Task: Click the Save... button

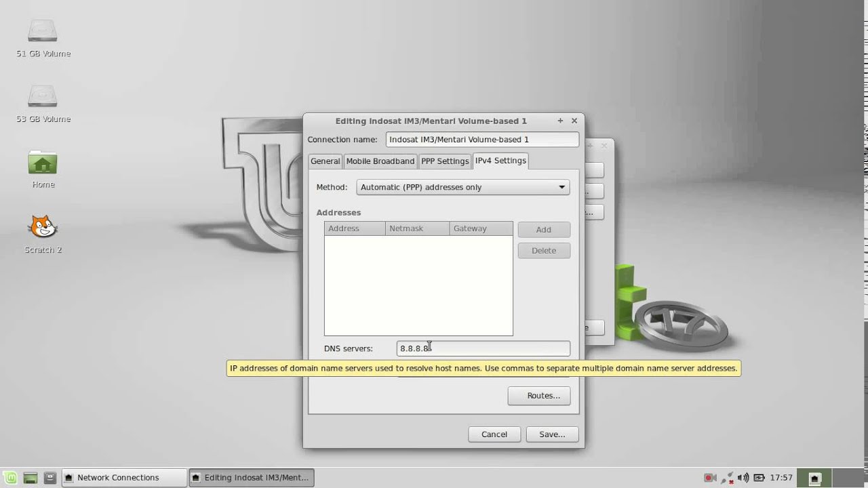Action: 552,434
